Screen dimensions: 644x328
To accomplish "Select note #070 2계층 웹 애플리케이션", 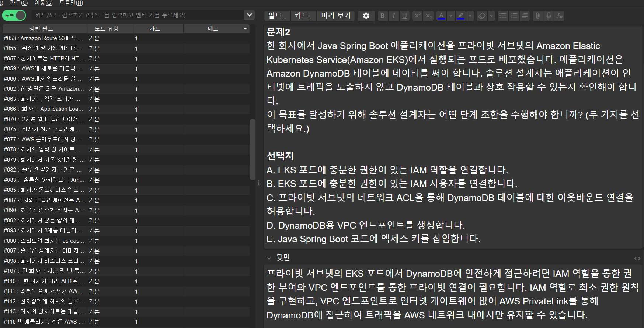I will click(126, 119).
